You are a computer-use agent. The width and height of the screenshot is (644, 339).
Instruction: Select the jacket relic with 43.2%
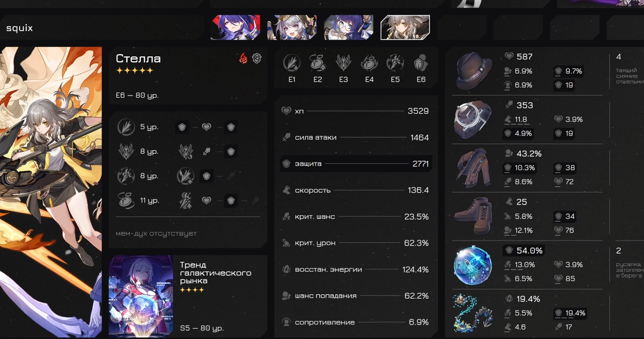coord(473,168)
